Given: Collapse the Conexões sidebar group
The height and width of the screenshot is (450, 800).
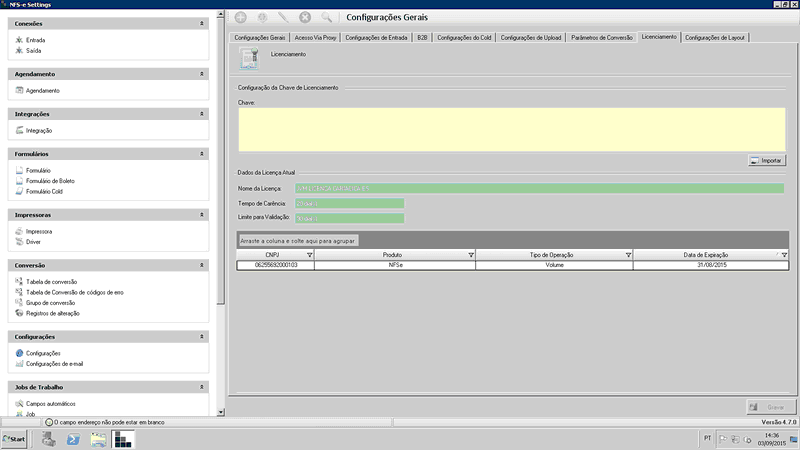Looking at the screenshot, I should (202, 22).
